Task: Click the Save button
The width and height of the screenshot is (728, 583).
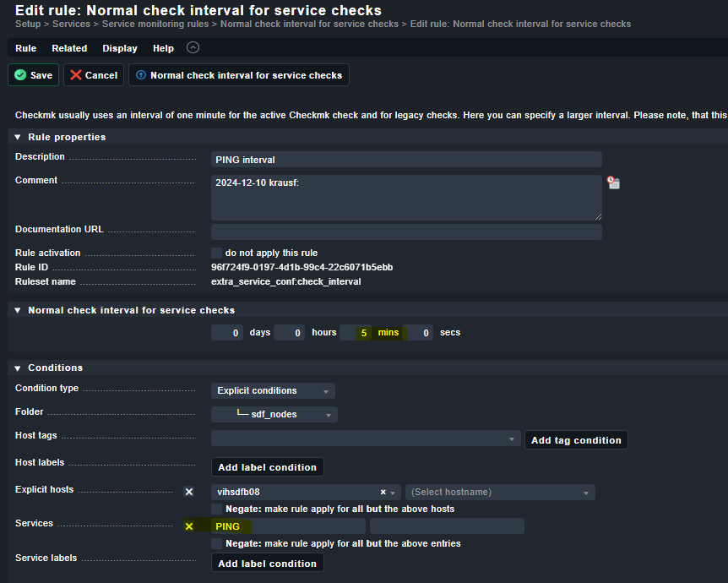Action: [34, 75]
